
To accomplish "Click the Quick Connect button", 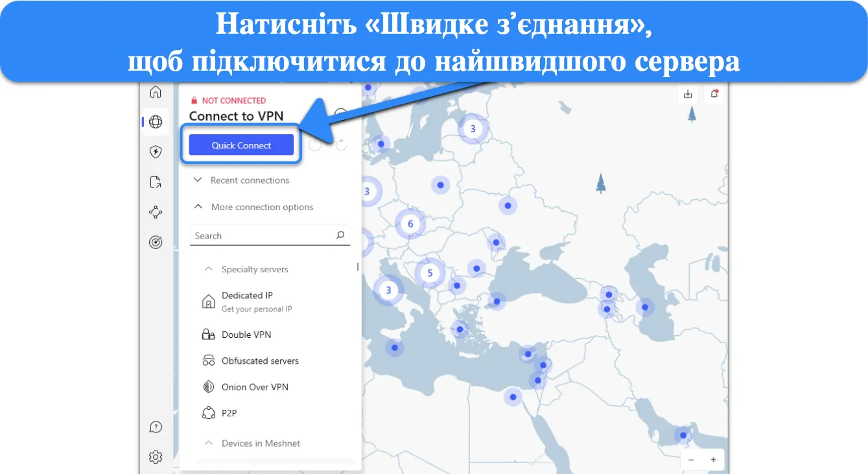I will pos(241,145).
